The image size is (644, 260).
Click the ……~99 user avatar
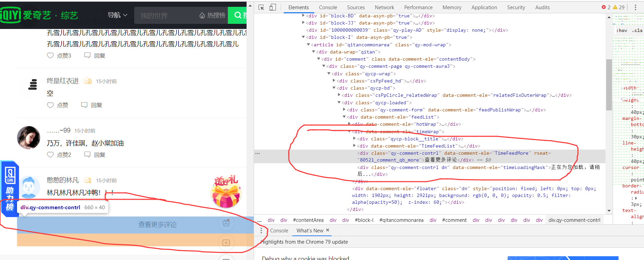pos(29,138)
